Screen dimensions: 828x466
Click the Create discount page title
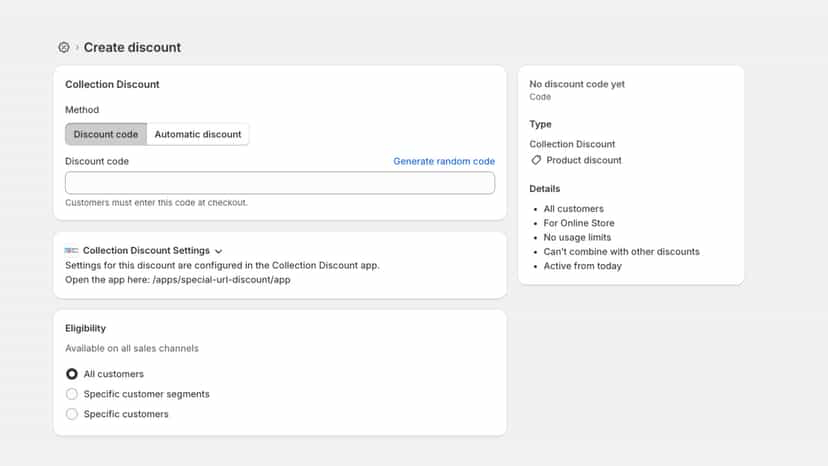coord(132,48)
